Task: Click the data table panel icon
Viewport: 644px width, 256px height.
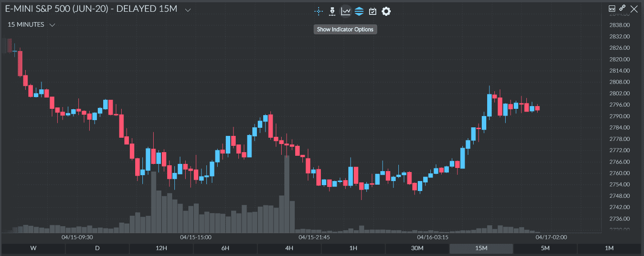Action: [612, 9]
